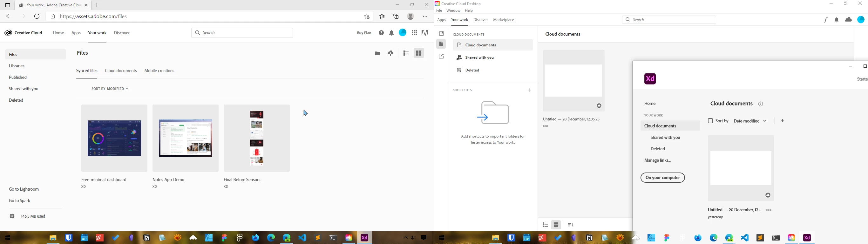The width and height of the screenshot is (868, 244).
Task: Open storage settings gear beside 146.5 MB used
Action: click(x=12, y=216)
